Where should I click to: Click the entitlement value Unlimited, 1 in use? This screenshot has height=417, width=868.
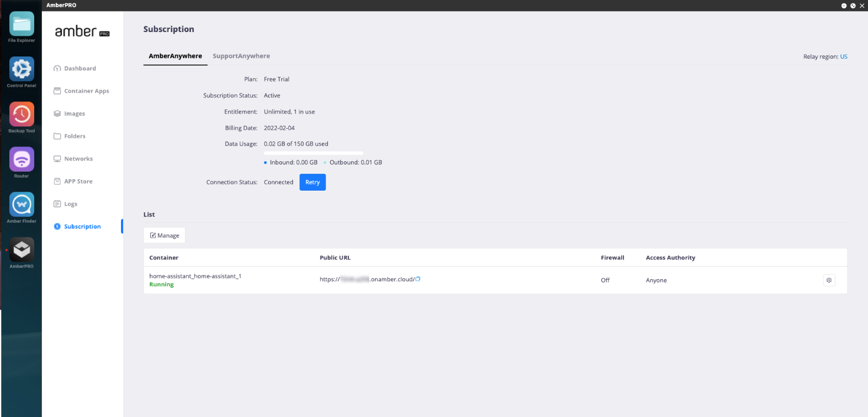(x=289, y=112)
